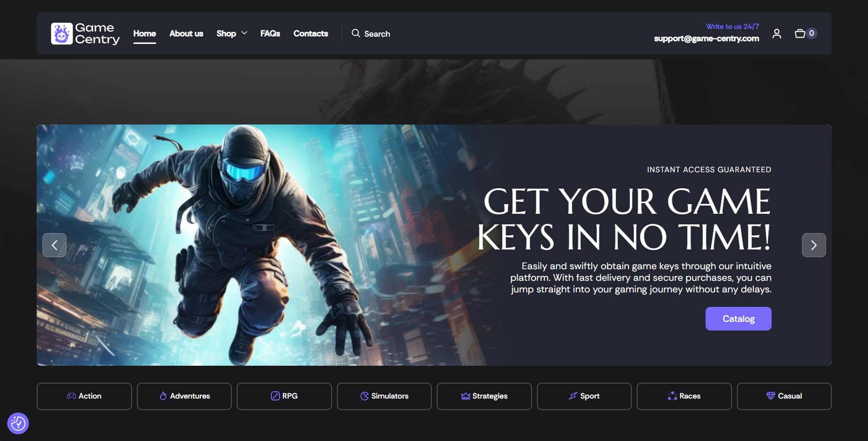
Task: Click the Game Centry logo icon
Action: pos(62,33)
